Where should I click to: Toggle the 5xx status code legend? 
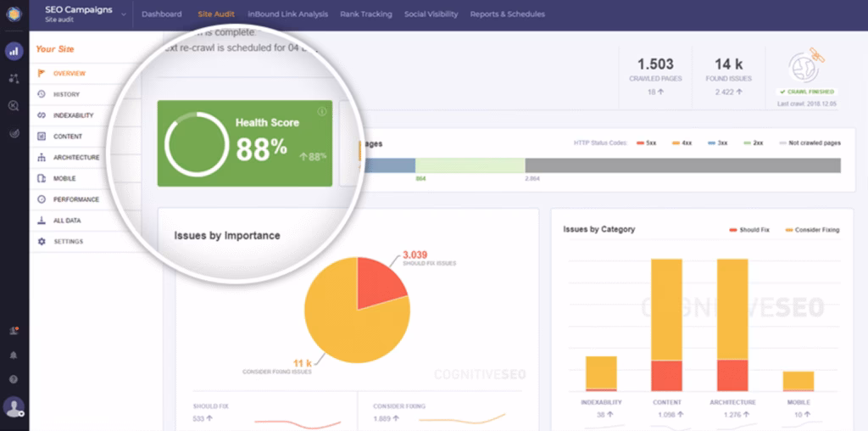click(x=644, y=143)
